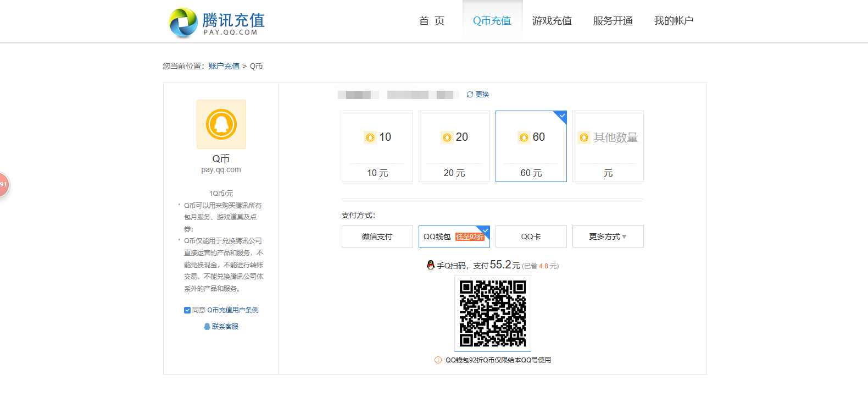Expand the 更多方式 payment dropdown
The width and height of the screenshot is (868, 418).
point(608,237)
